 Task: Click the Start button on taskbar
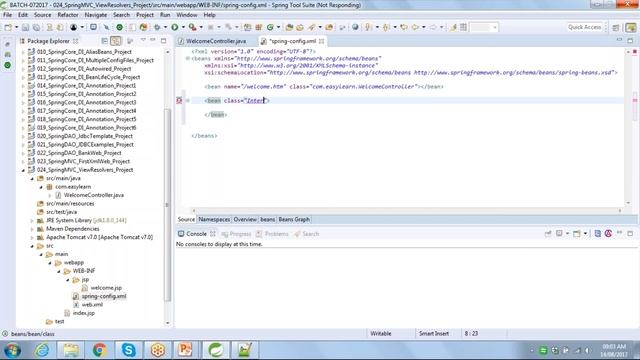[x=12, y=350]
